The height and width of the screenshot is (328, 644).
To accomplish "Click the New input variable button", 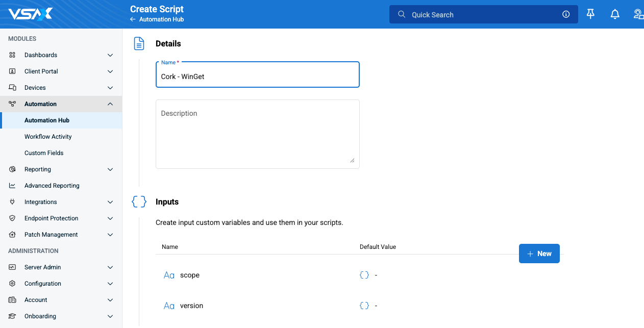I will click(x=539, y=254).
